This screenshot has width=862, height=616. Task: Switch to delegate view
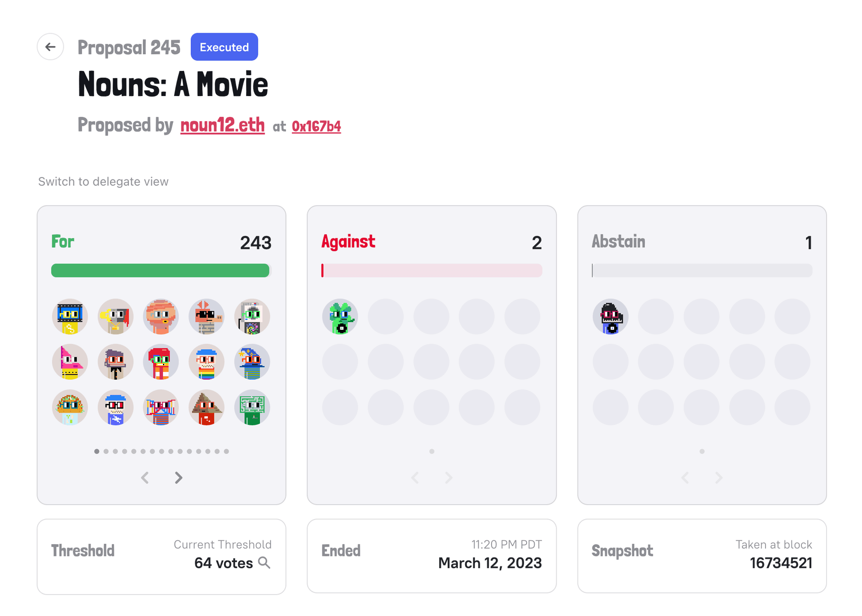[103, 181]
